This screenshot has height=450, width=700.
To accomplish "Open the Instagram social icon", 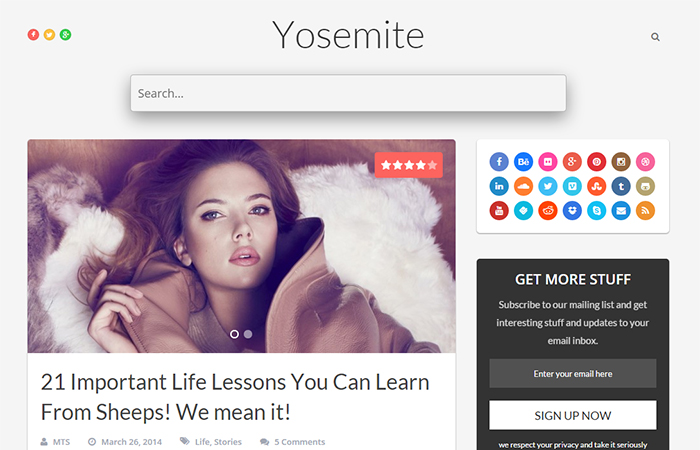I will 621,162.
